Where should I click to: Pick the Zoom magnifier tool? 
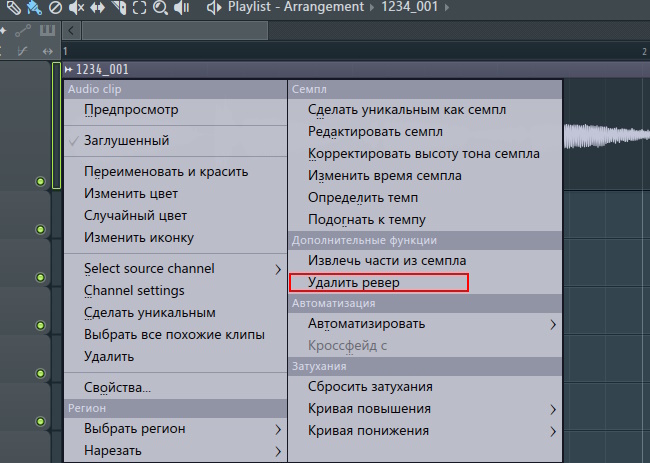click(x=160, y=7)
